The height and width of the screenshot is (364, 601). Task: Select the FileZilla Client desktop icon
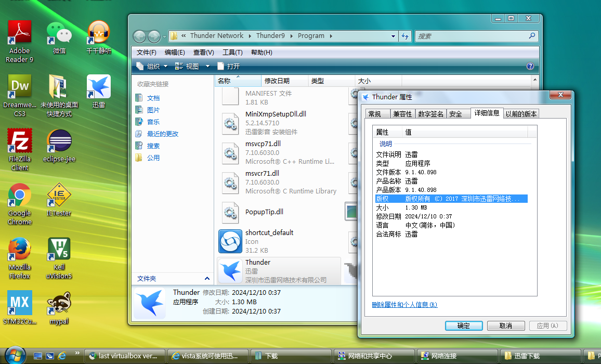pyautogui.click(x=20, y=150)
